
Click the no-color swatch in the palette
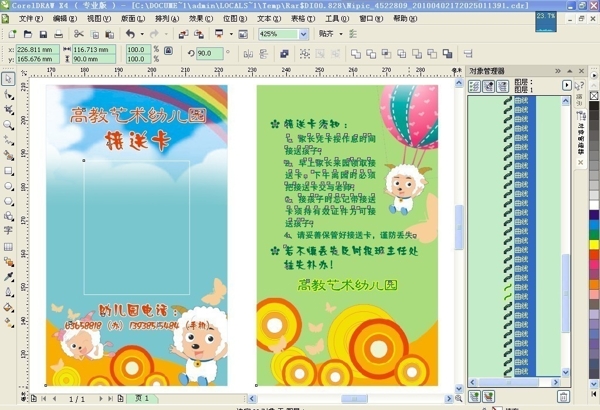(x=594, y=96)
